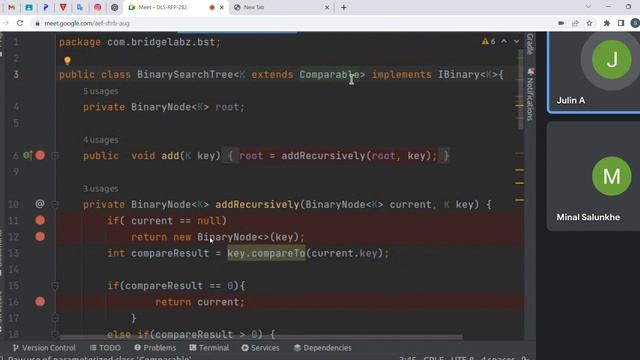
Task: Click 'return current;' on line 16
Action: coord(200,302)
